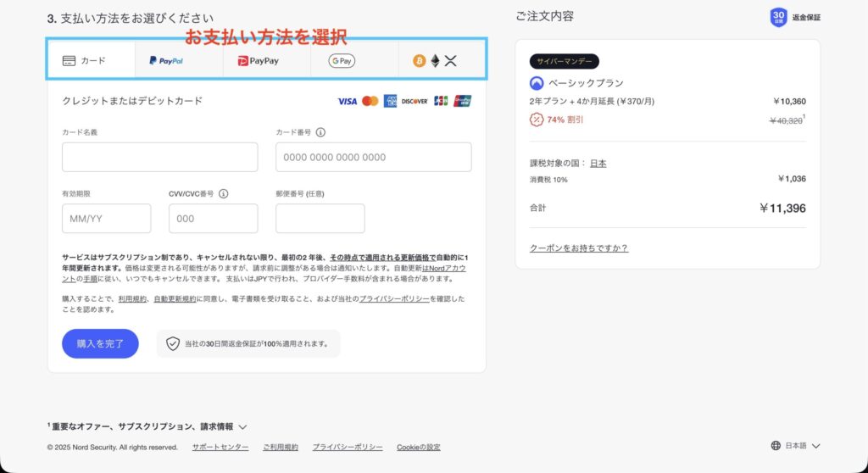Click the CVV/CVC info icon
Screen dimensions: 868x473
pyautogui.click(x=223, y=194)
